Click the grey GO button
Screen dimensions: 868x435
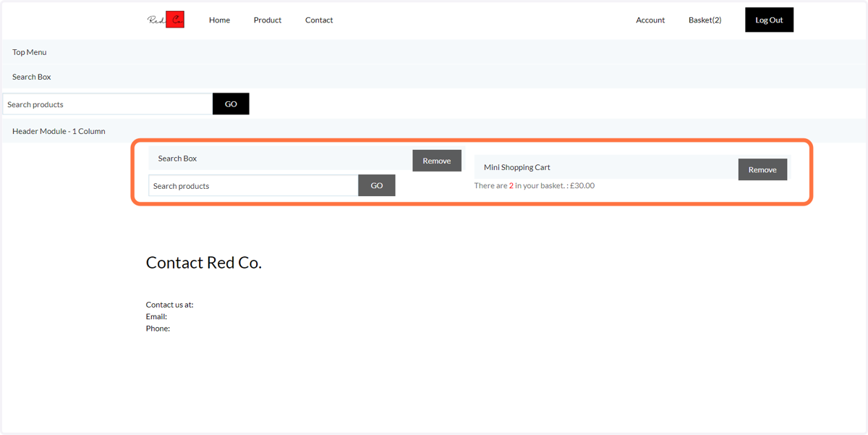point(377,186)
